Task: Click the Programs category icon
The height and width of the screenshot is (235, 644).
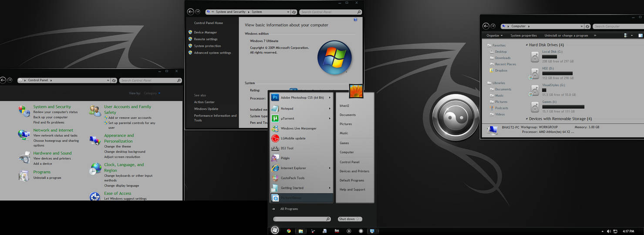Action: [x=24, y=175]
